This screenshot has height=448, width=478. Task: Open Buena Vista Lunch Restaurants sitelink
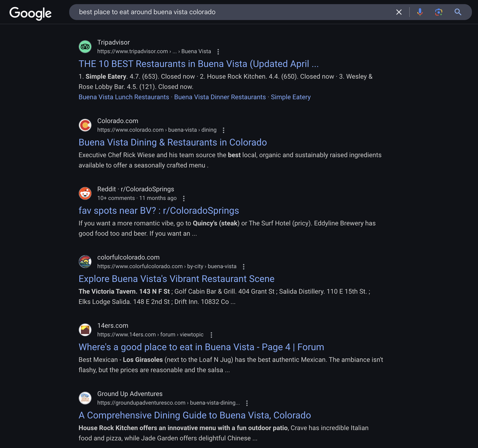pyautogui.click(x=124, y=97)
